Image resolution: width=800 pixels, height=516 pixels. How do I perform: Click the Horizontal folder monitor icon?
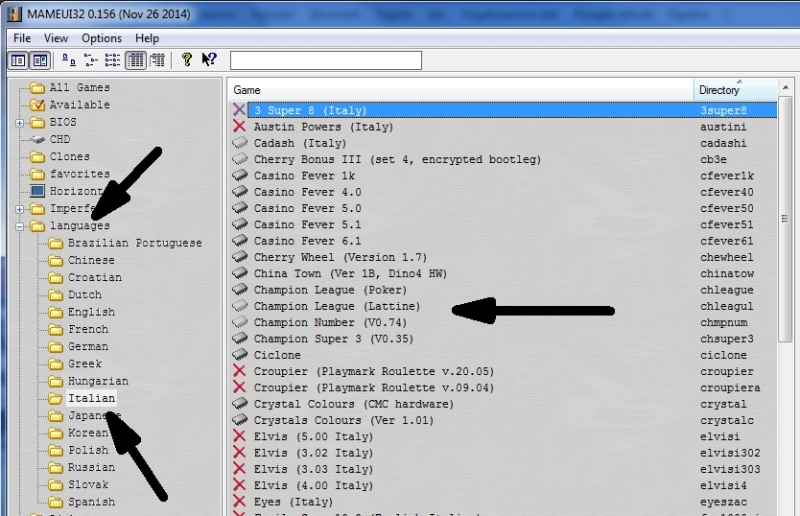pos(38,191)
